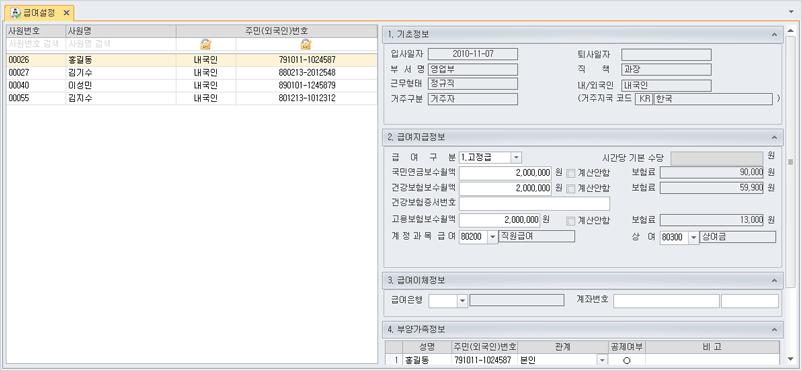
Task: Click the 부서명 field 영업부
Action: pyautogui.click(x=473, y=69)
